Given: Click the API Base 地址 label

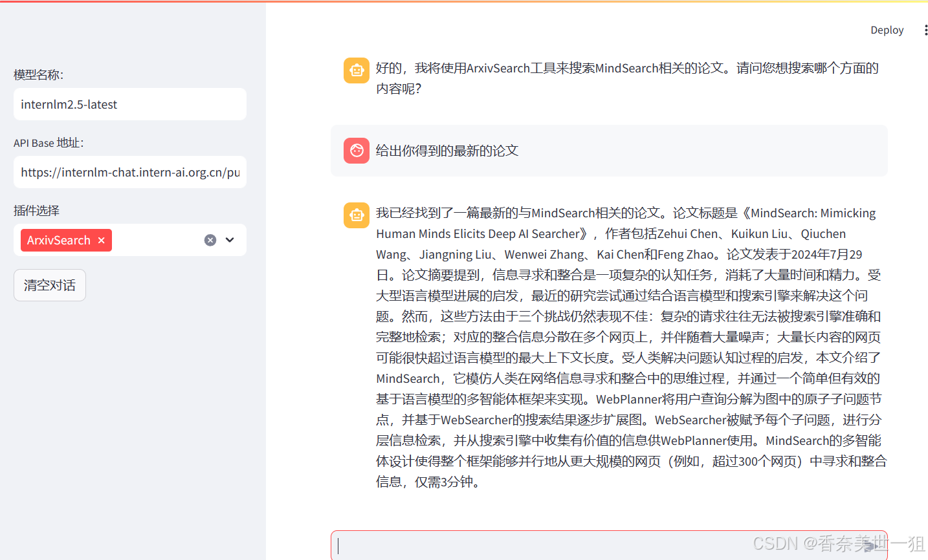Looking at the screenshot, I should [49, 143].
